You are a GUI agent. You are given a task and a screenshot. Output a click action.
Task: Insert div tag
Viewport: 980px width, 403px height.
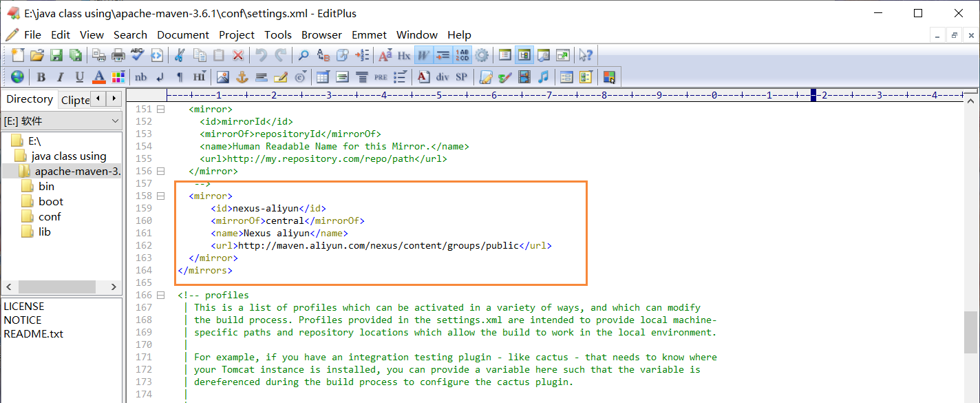[443, 76]
